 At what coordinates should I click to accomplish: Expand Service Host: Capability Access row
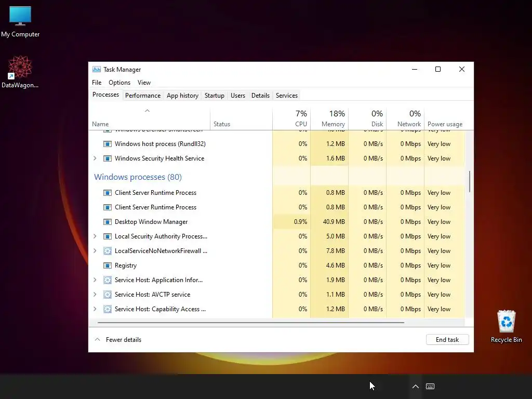(95, 310)
